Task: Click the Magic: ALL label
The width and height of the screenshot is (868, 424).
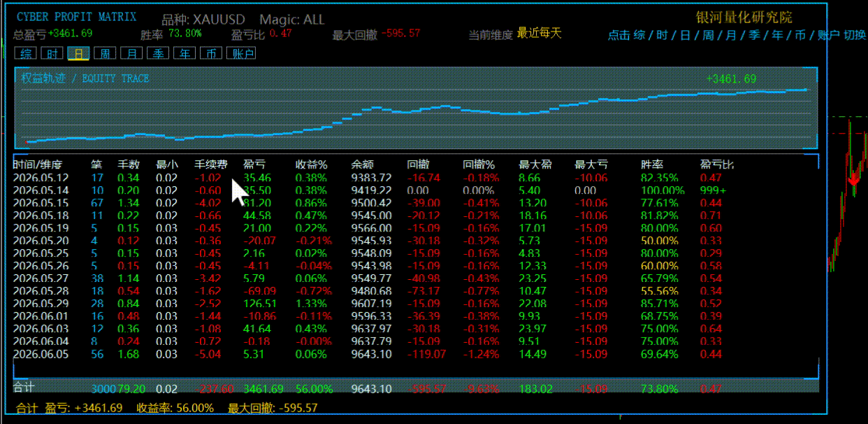Action: pos(292,20)
